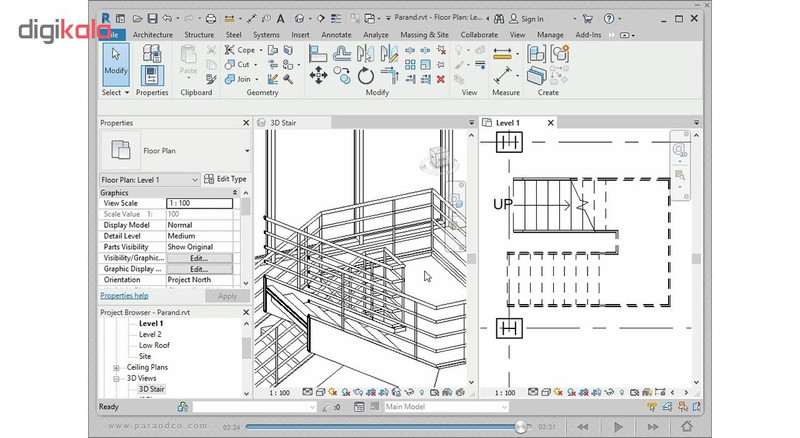The width and height of the screenshot is (800, 438).
Task: Click the Join geometry tool
Action: click(238, 79)
